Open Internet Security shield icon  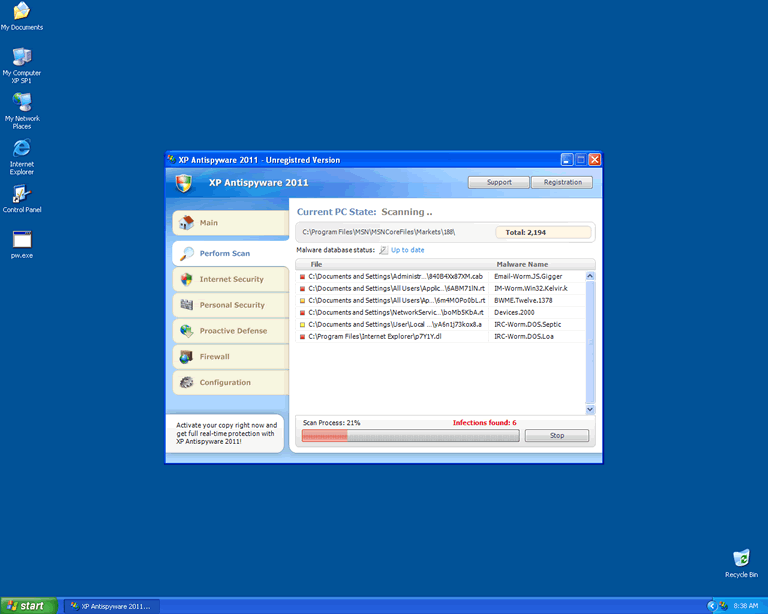pos(186,279)
